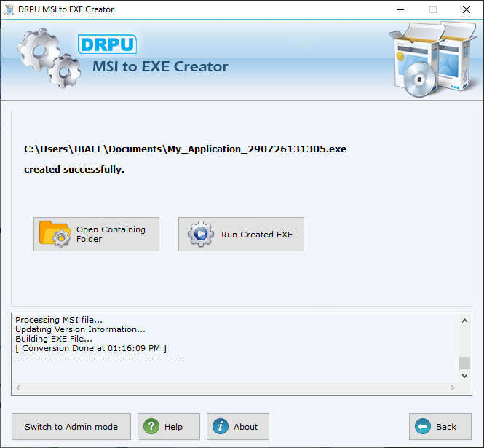Open the About dialog
Image resolution: width=484 pixels, height=448 pixels.
[238, 426]
